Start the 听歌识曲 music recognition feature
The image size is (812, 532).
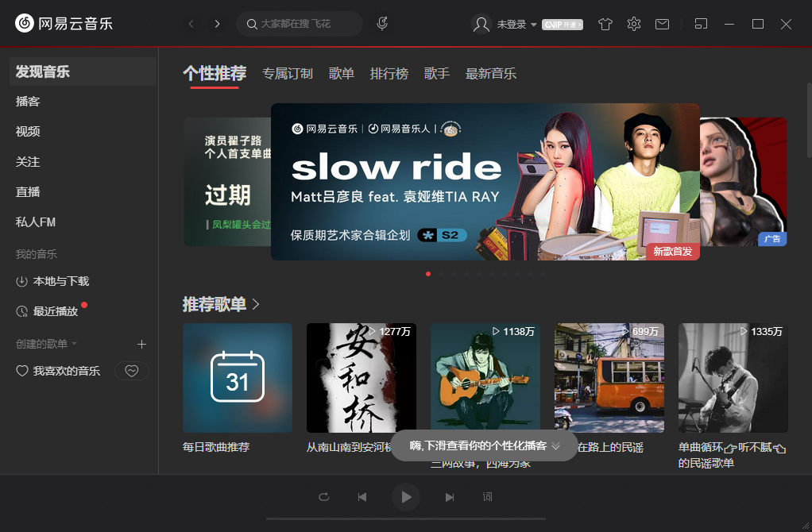[x=382, y=24]
